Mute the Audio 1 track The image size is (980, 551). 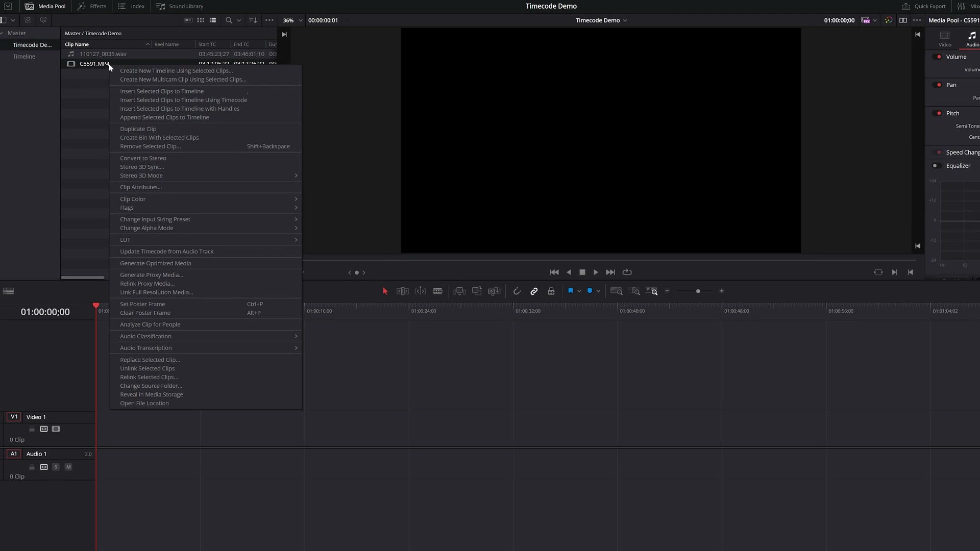coord(68,467)
